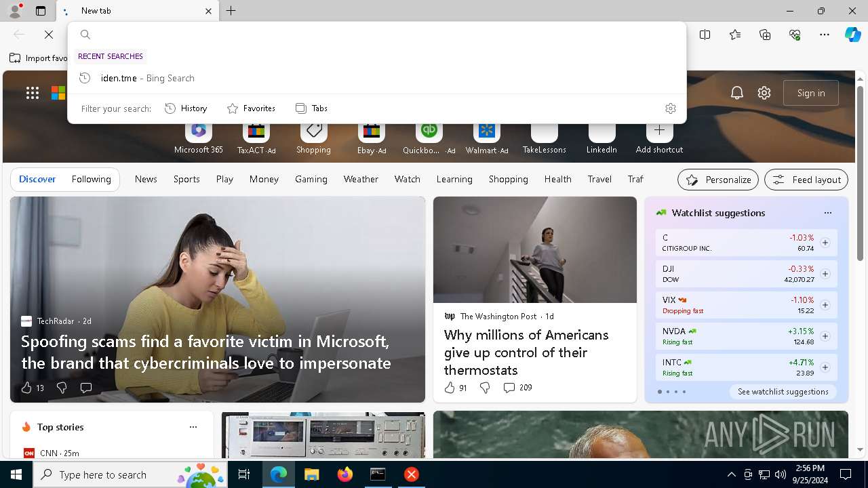
Task: Open Windows Start menu
Action: coord(16,474)
